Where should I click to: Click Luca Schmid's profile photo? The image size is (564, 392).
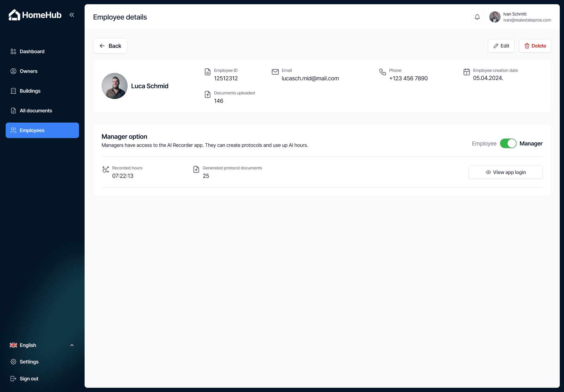[115, 86]
